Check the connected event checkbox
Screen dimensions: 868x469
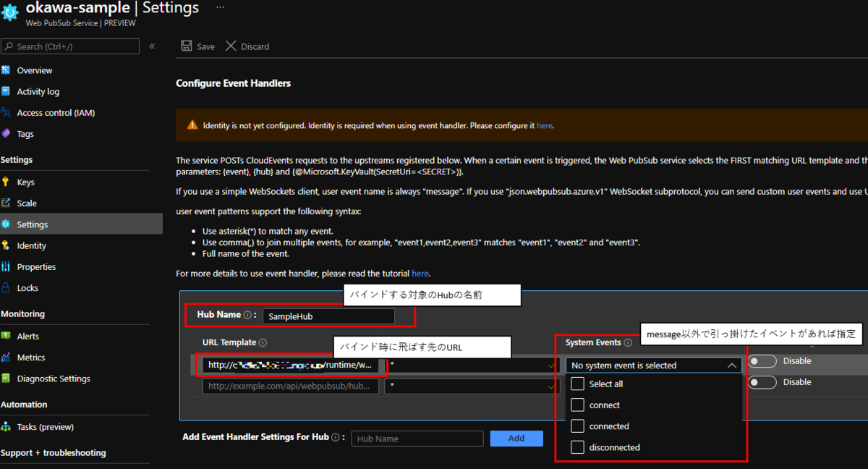pos(577,426)
